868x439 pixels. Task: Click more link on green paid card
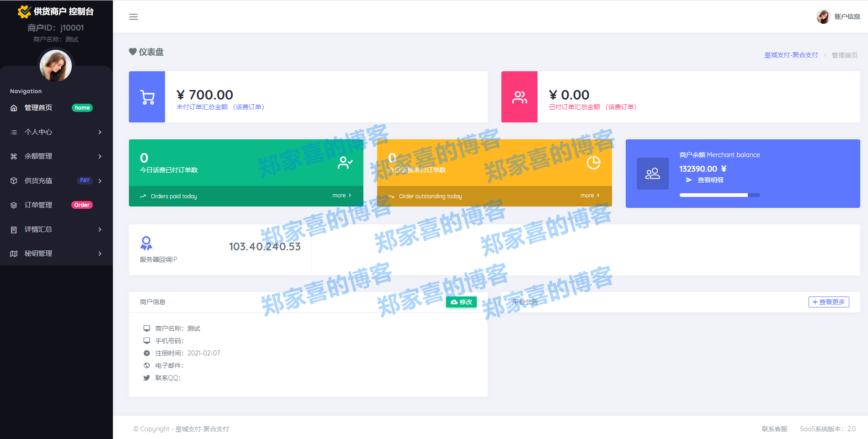click(341, 196)
